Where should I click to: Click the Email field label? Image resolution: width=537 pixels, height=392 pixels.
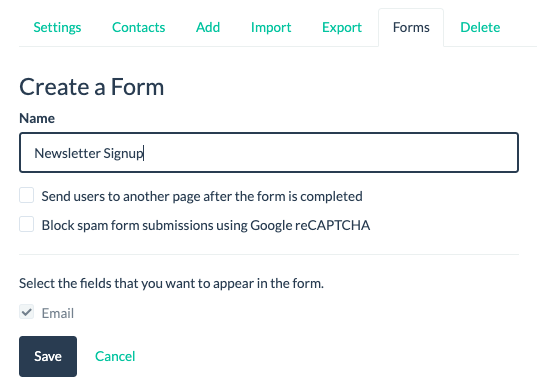point(58,313)
